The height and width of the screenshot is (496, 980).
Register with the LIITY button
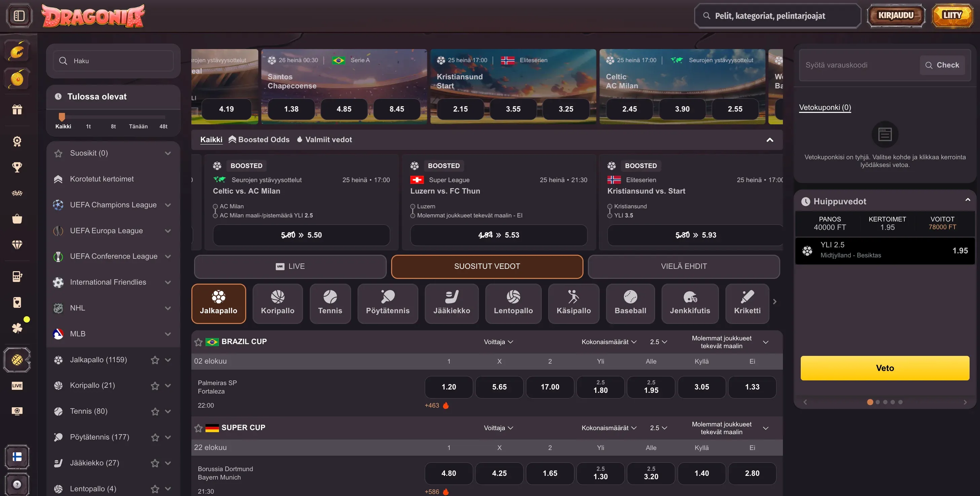(x=952, y=15)
